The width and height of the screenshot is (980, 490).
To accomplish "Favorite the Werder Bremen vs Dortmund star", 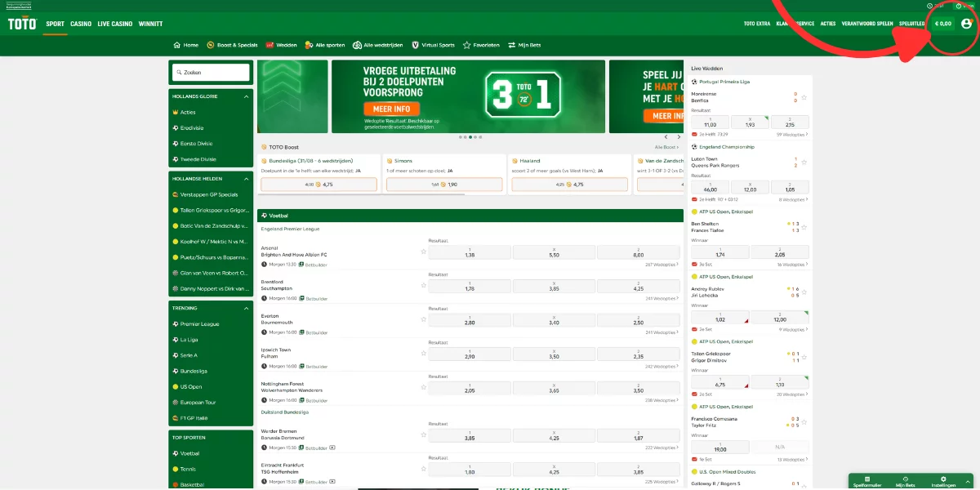I will [424, 434].
